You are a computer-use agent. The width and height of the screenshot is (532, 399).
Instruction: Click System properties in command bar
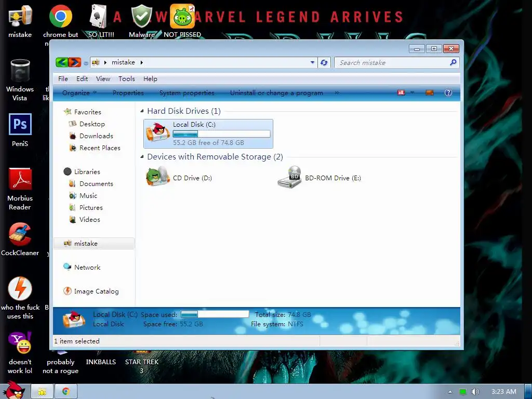[x=187, y=92]
